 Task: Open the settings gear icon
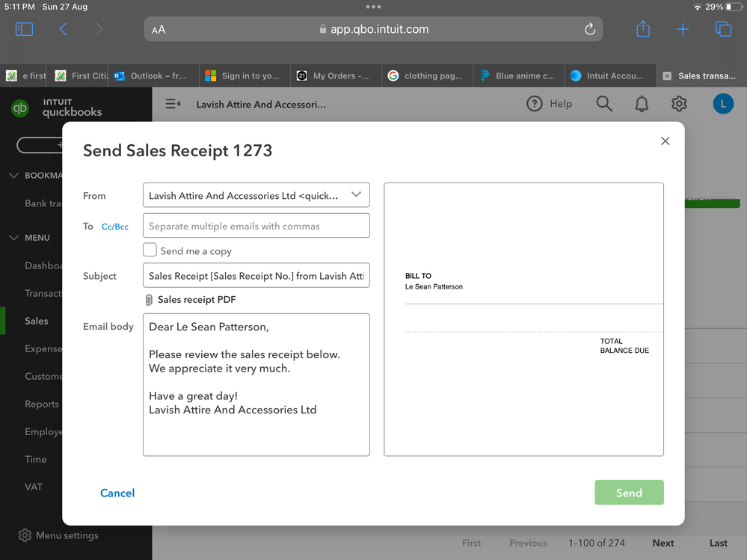tap(679, 104)
